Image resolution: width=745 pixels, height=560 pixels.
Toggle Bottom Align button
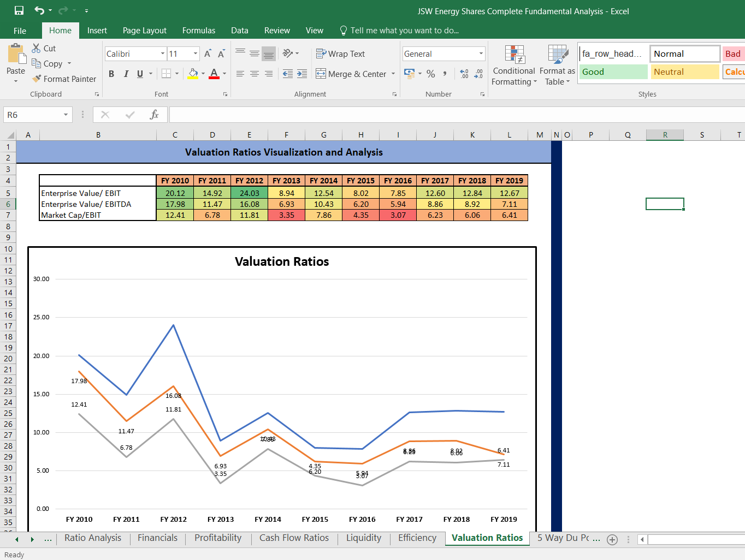tap(269, 53)
